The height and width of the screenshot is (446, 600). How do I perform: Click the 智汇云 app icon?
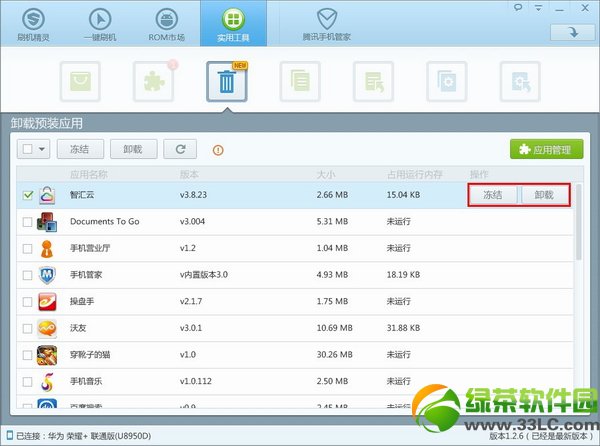pyautogui.click(x=47, y=195)
